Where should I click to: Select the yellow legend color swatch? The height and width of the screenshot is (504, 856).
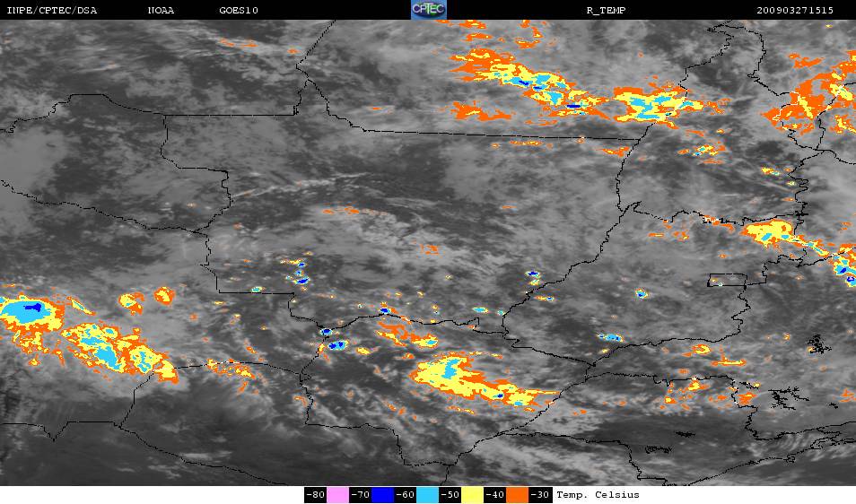tap(472, 495)
